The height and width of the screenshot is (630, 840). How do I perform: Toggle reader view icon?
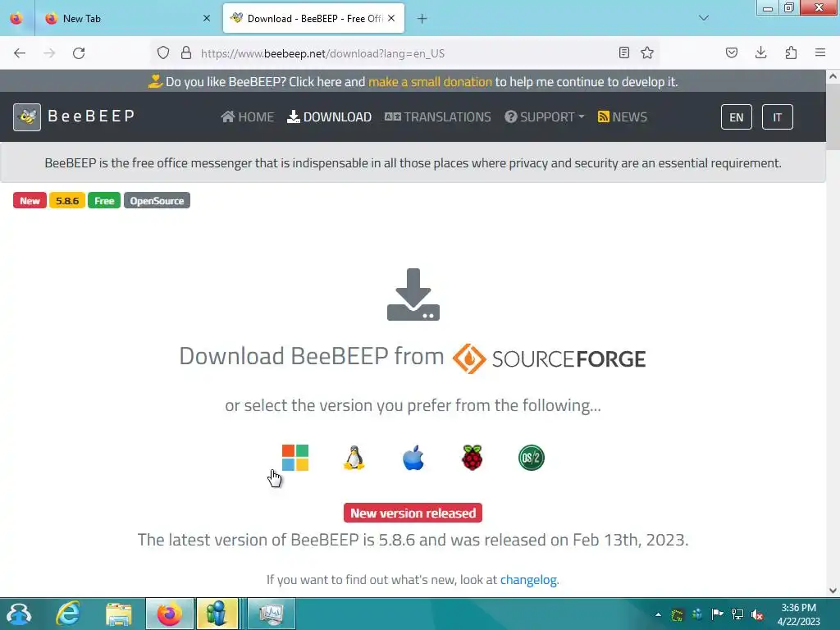(x=624, y=53)
